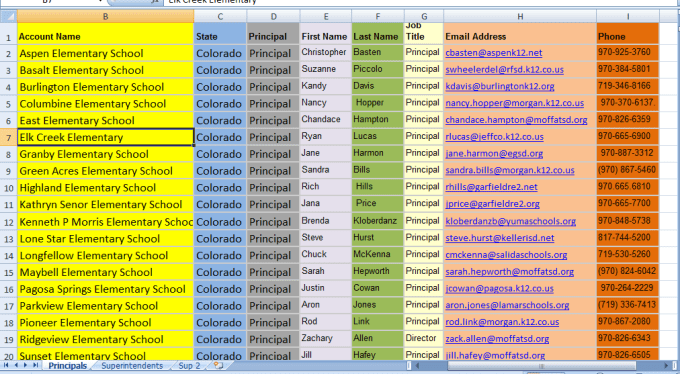Click the last-sheet navigation arrow
This screenshot has height=374, width=680.
[36, 365]
